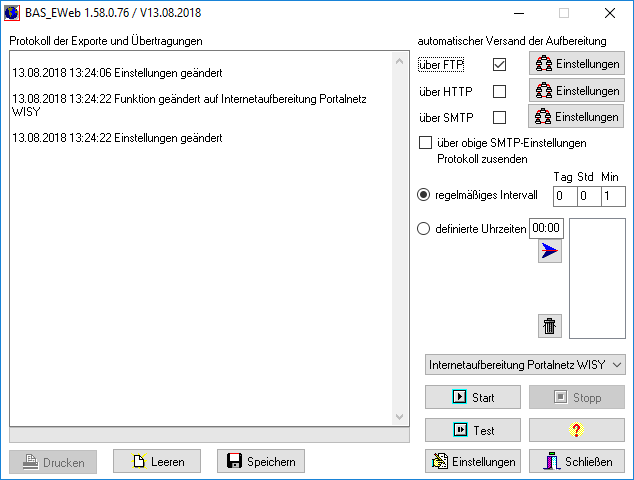The width and height of the screenshot is (634, 480).
Task: Close the BAS_EWeb window
Action: pos(610,13)
